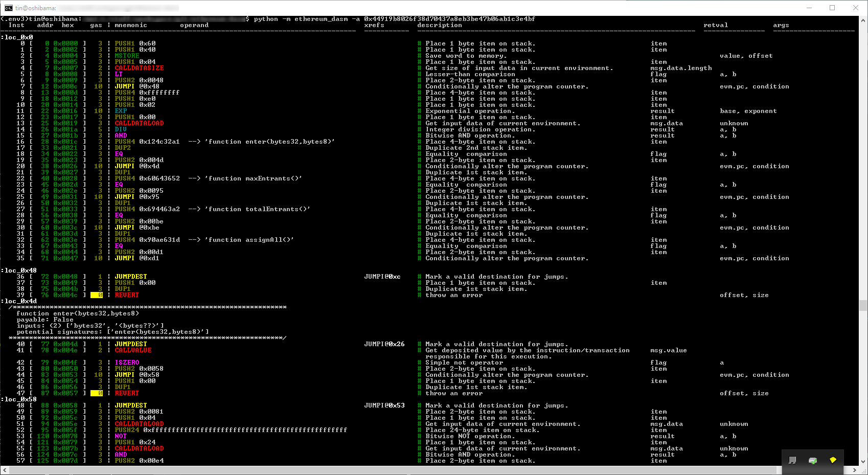Click yellow gas cell on REVERT at 0x0057
The image size is (868, 475).
click(97, 393)
